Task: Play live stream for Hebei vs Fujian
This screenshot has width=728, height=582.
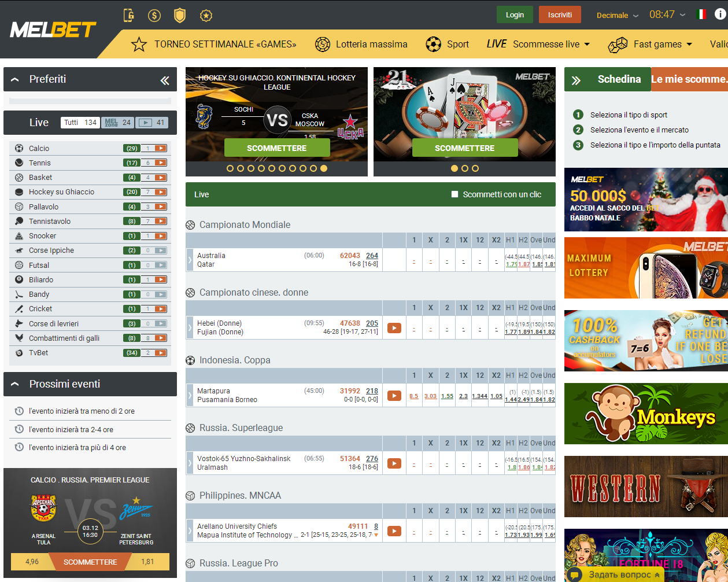Action: pyautogui.click(x=394, y=328)
